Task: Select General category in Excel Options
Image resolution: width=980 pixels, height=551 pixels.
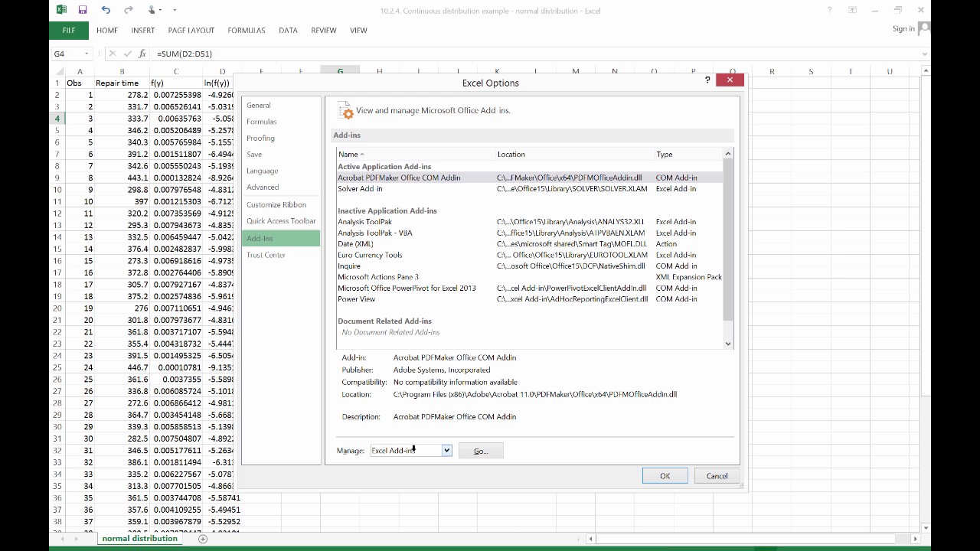Action: point(281,105)
